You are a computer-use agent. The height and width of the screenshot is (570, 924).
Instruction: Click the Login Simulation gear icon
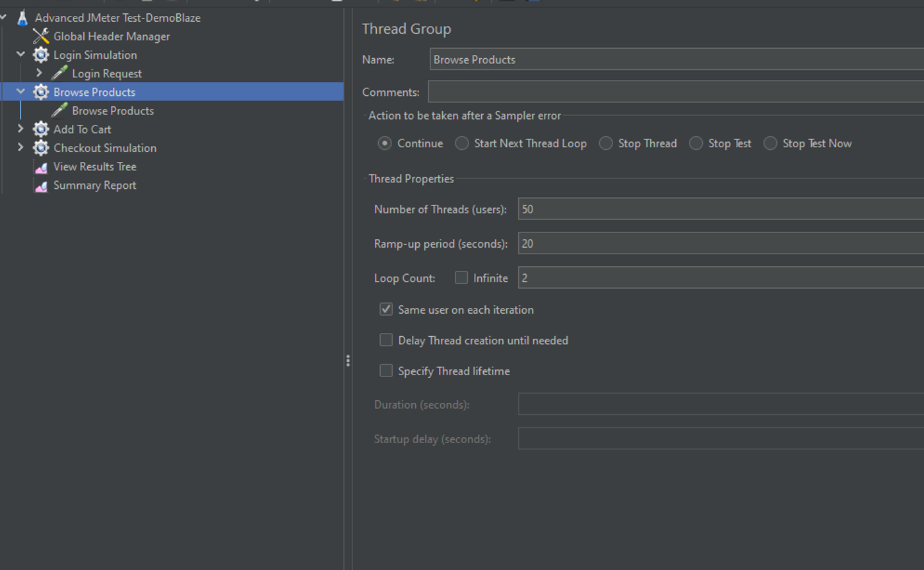[41, 55]
